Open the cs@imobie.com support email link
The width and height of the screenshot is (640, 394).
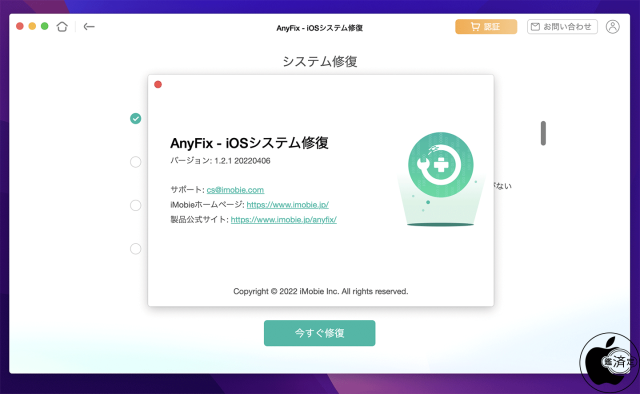pos(235,190)
